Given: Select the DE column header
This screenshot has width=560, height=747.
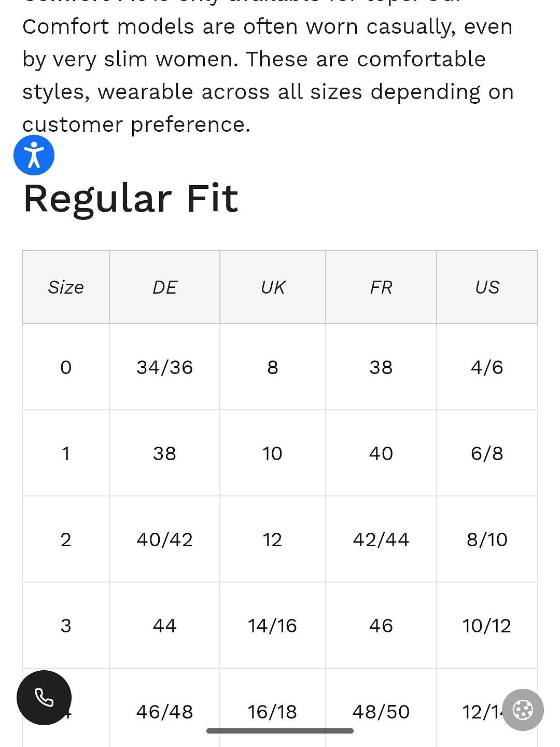Looking at the screenshot, I should (x=165, y=287).
